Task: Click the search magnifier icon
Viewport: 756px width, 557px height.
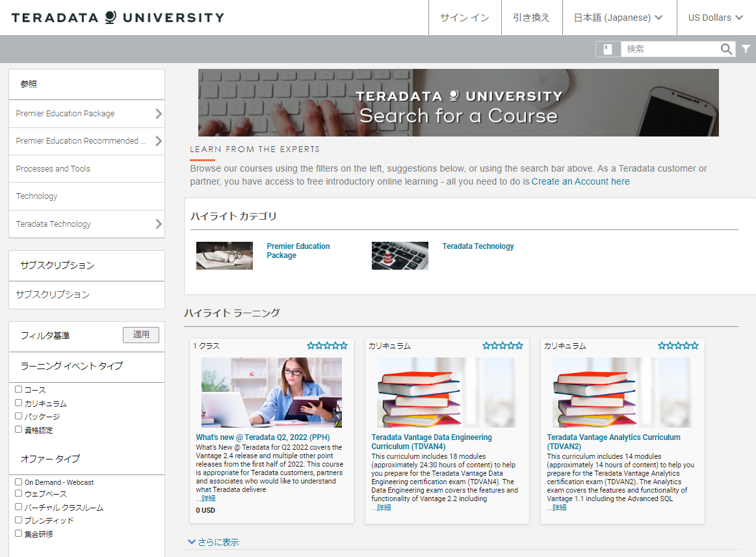Action: coord(726,49)
